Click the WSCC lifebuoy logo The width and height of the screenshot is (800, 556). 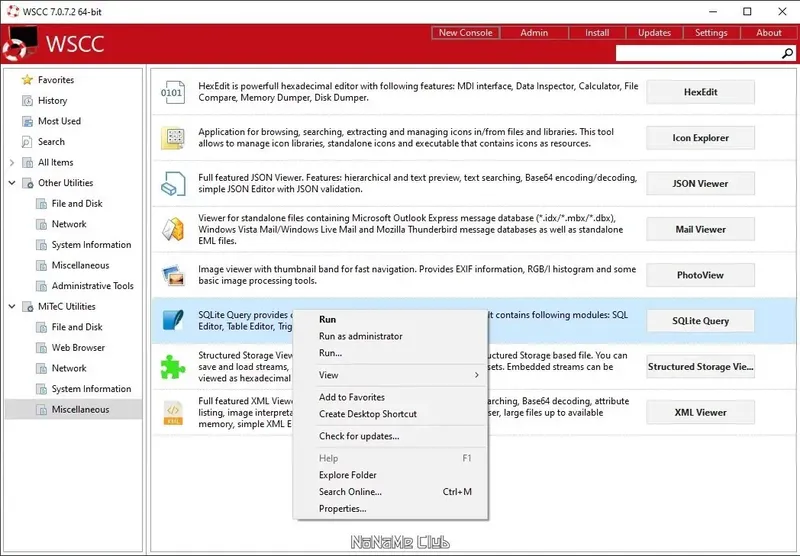pos(19,44)
